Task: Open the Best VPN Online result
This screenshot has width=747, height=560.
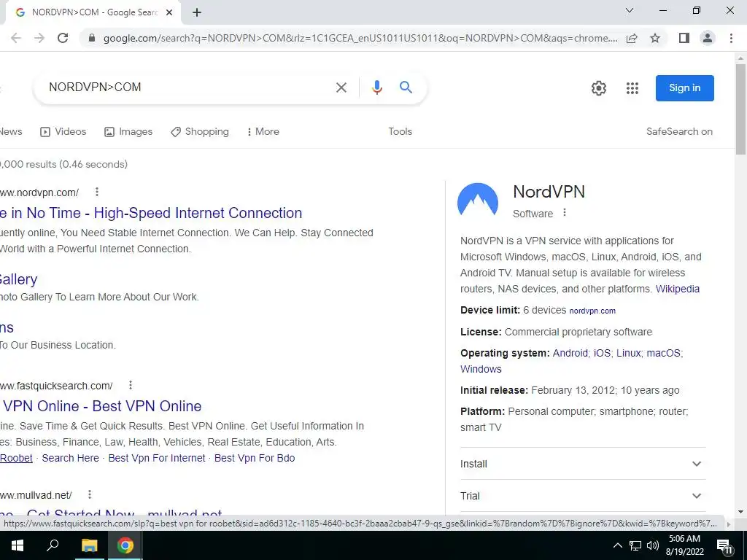Action: [101, 406]
